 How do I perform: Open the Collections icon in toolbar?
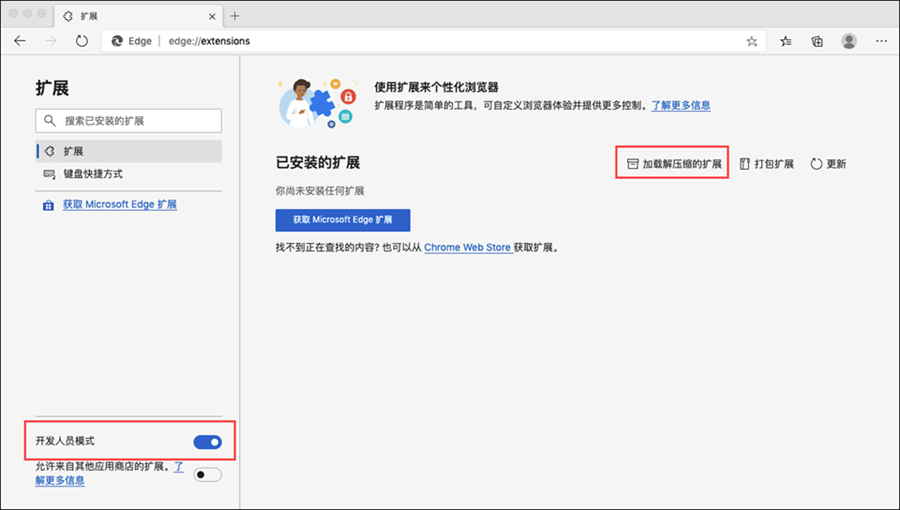tap(817, 41)
